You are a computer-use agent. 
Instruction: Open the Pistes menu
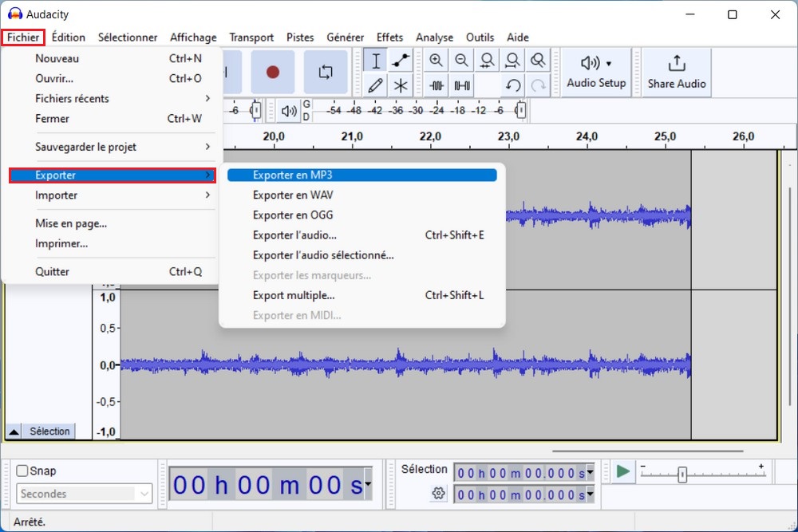(300, 37)
